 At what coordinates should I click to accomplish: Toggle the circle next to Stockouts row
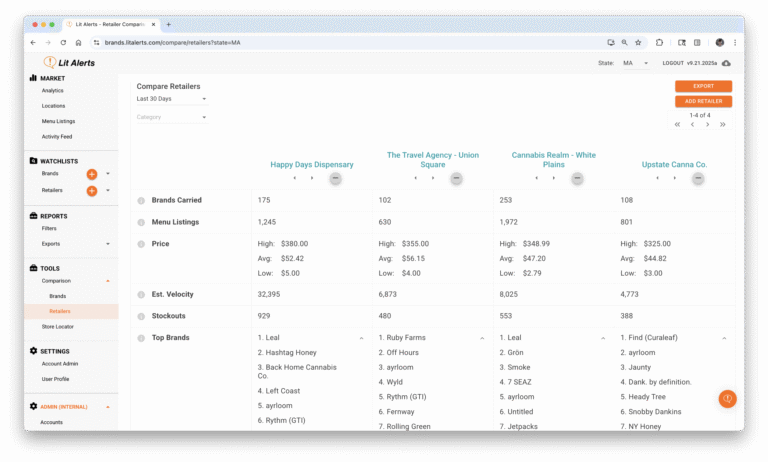pos(141,317)
